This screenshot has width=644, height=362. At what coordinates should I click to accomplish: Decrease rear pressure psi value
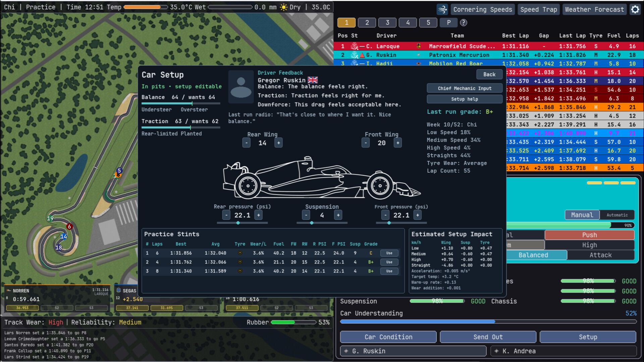point(226,215)
